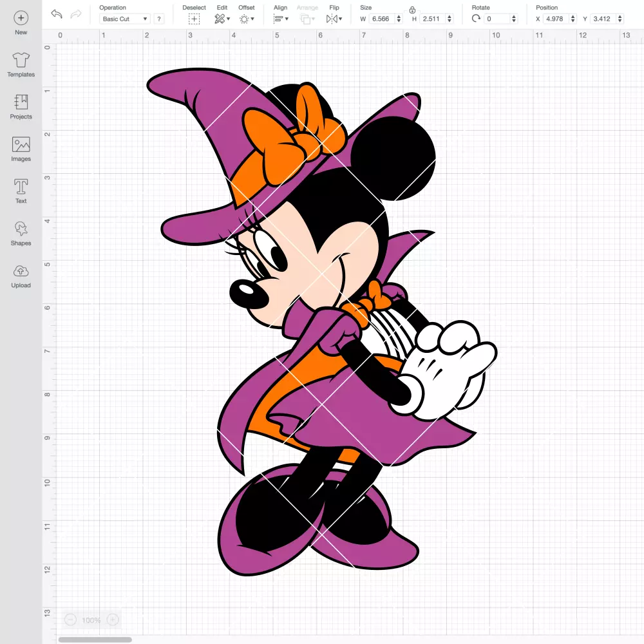This screenshot has width=644, height=644.
Task: Adjust the X position stepper
Action: [x=573, y=19]
